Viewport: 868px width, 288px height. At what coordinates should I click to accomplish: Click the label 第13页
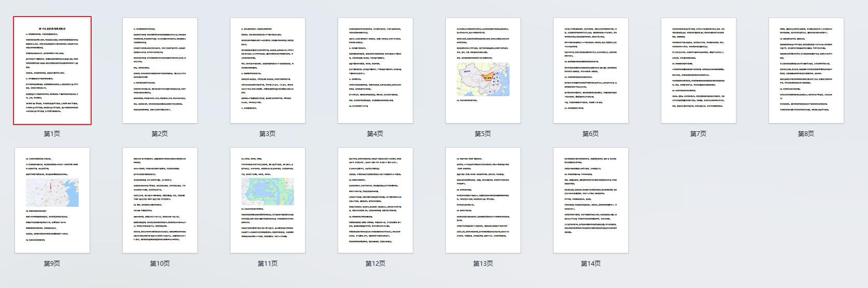pyautogui.click(x=483, y=264)
